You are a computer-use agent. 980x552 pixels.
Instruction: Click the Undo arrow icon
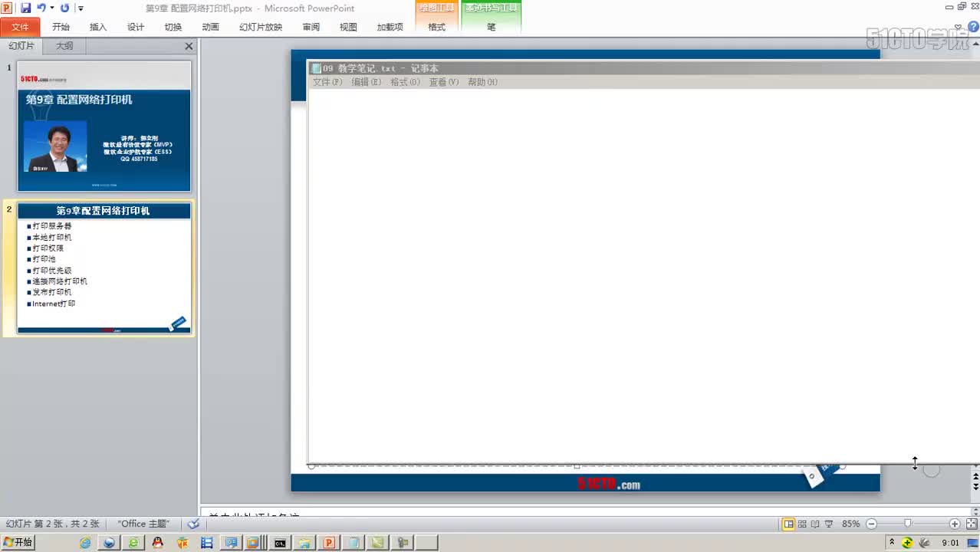point(41,8)
